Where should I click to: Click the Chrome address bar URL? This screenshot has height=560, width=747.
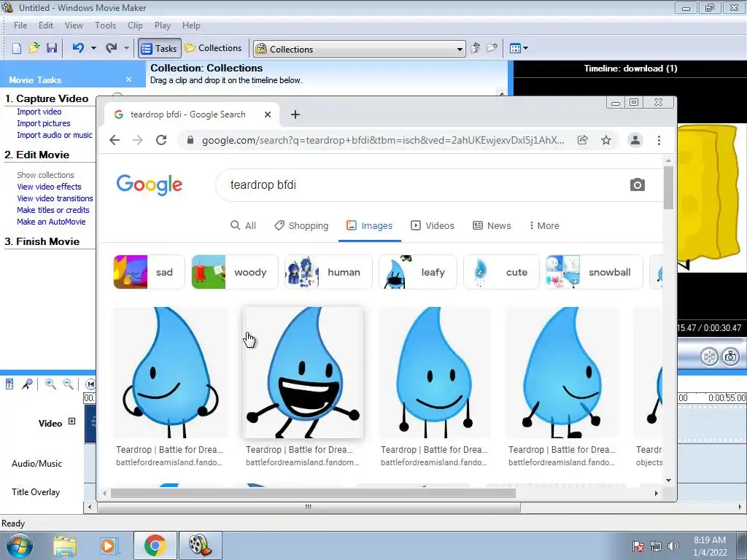[x=382, y=140]
